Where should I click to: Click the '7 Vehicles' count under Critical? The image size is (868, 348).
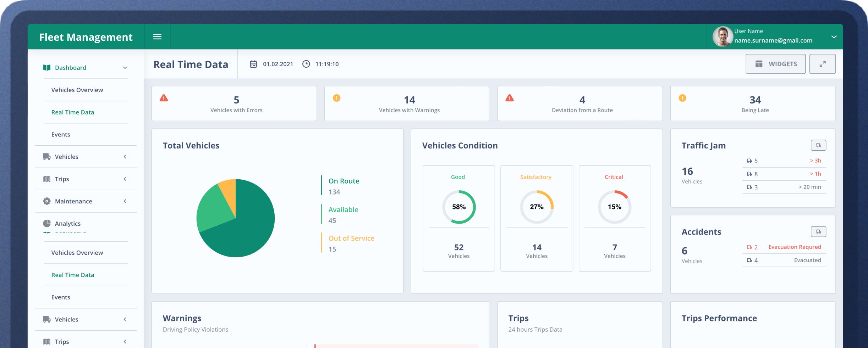pos(615,251)
